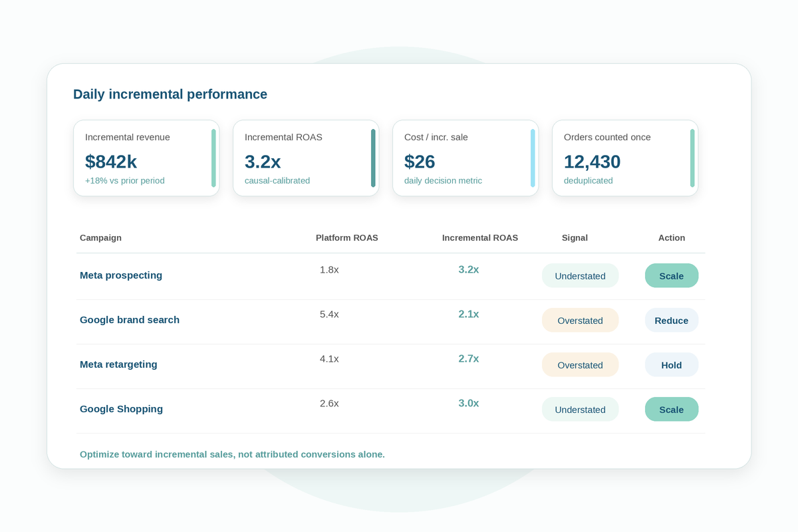Image resolution: width=798 pixels, height=532 pixels.
Task: Click the Reduce button for Google brand search
Action: pos(672,320)
